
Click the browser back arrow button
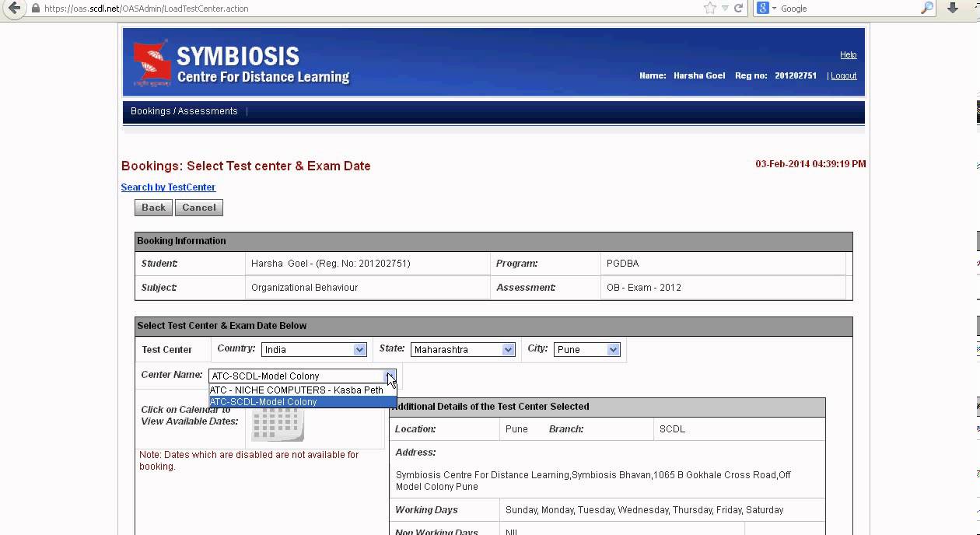pos(14,9)
